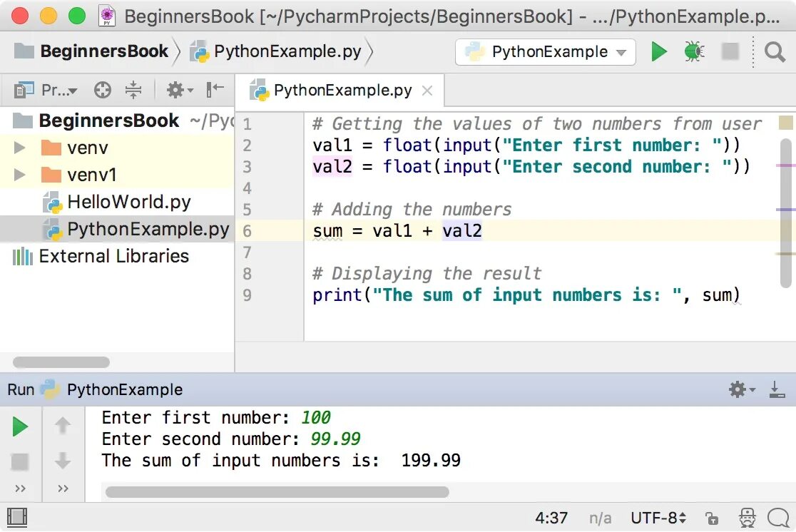The image size is (796, 532).
Task: Expand more actions under the Run panel stop button
Action: [x=20, y=488]
